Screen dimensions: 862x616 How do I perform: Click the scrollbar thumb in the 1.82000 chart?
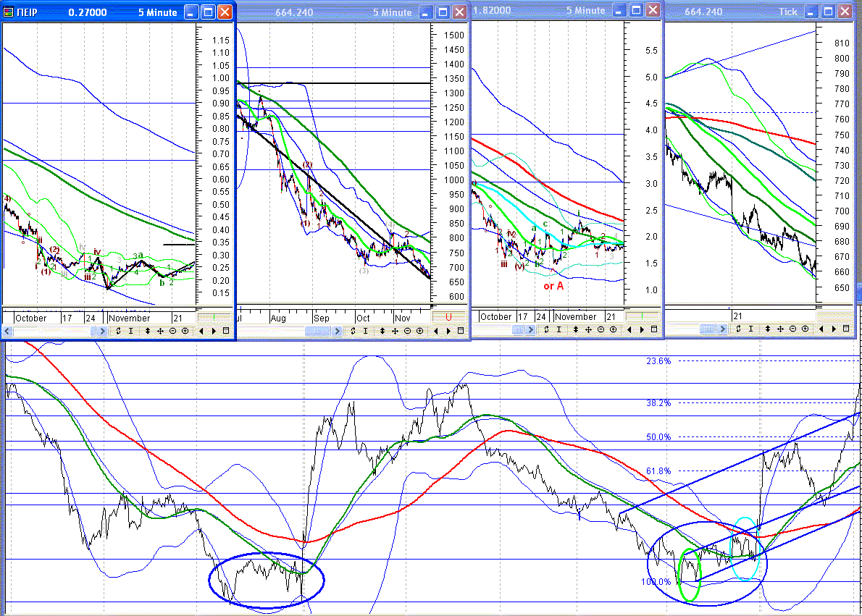pyautogui.click(x=517, y=329)
